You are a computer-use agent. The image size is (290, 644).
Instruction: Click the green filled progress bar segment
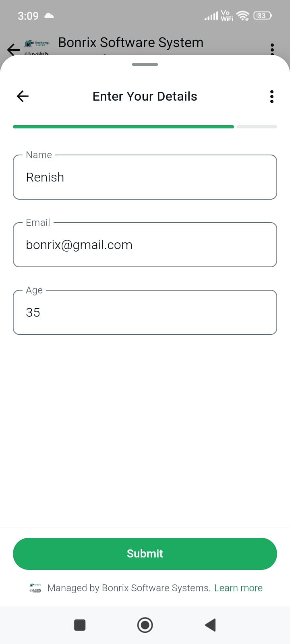[123, 127]
